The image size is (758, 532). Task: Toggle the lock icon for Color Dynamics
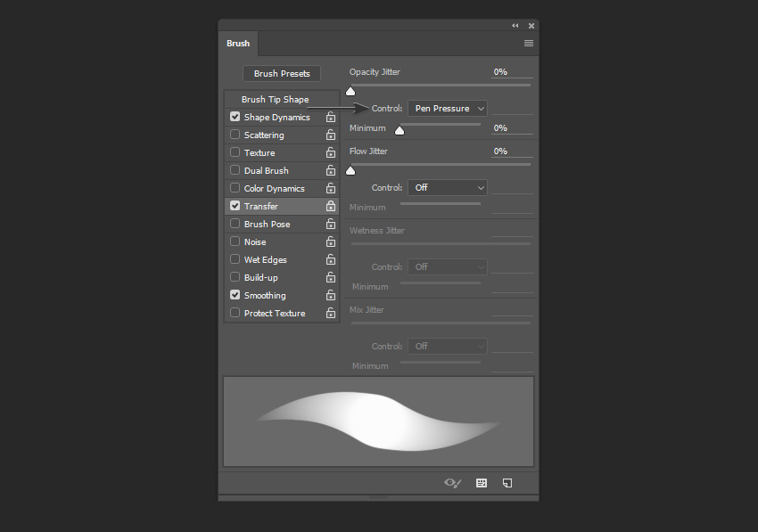(x=331, y=188)
